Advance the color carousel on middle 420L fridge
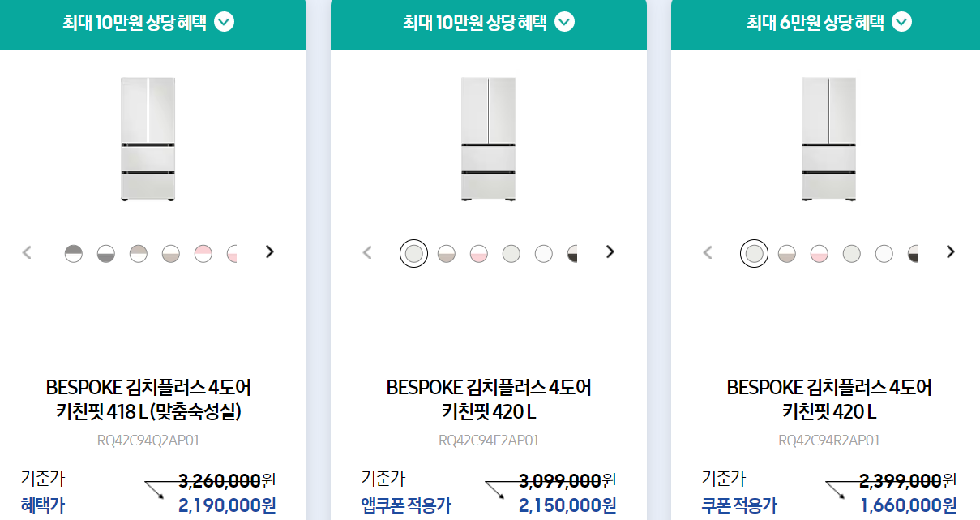 pos(610,251)
